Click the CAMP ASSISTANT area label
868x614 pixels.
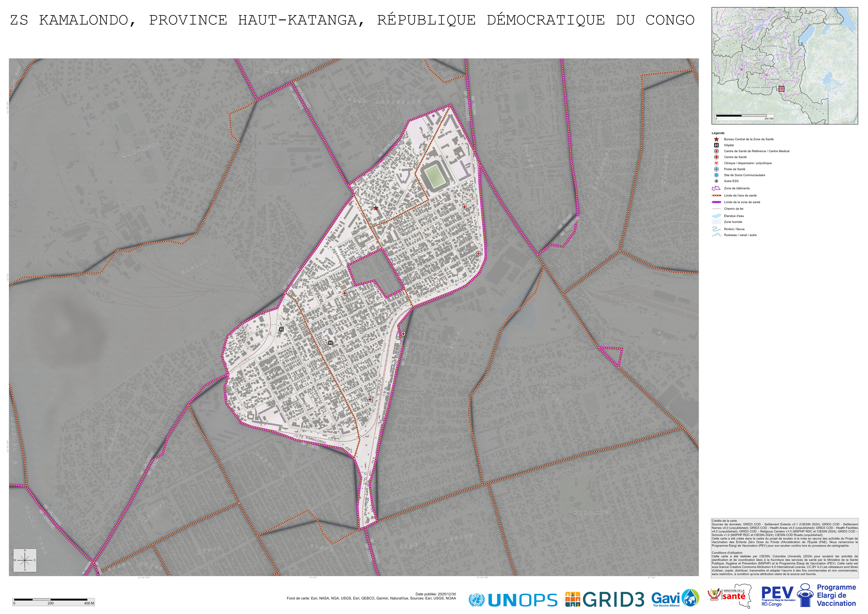coord(384,101)
